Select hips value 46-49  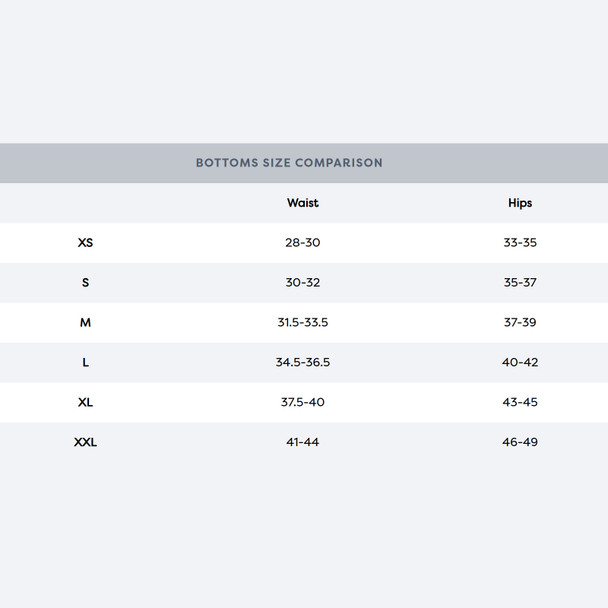pyautogui.click(x=520, y=442)
